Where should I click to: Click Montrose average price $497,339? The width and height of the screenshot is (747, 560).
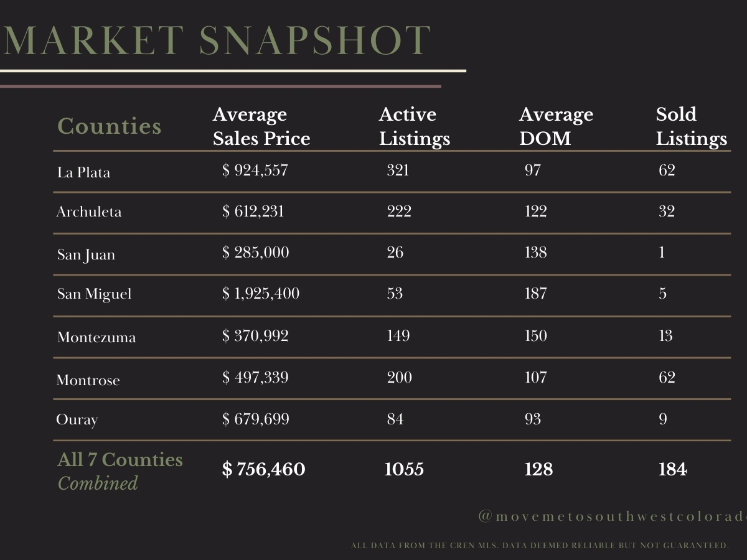pyautogui.click(x=255, y=378)
